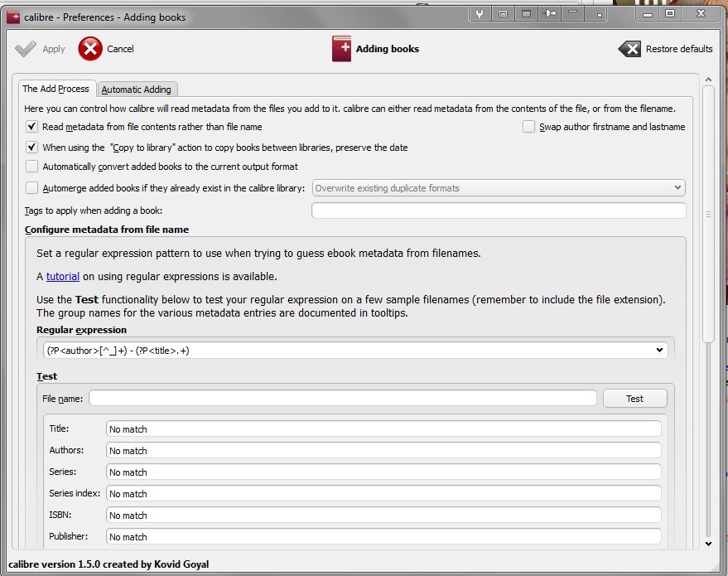
Task: Click the roll-up dash icon in title bar tools
Action: point(573,13)
